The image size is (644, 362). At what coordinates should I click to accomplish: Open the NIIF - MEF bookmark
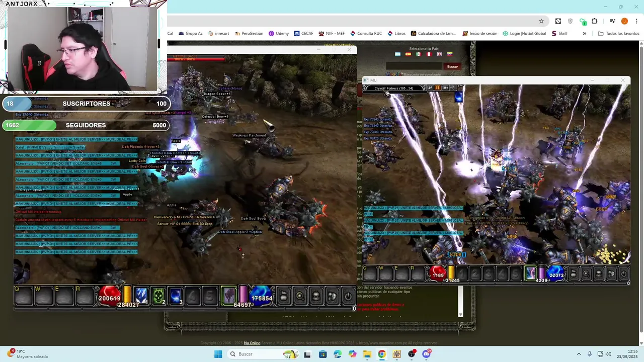click(x=332, y=34)
